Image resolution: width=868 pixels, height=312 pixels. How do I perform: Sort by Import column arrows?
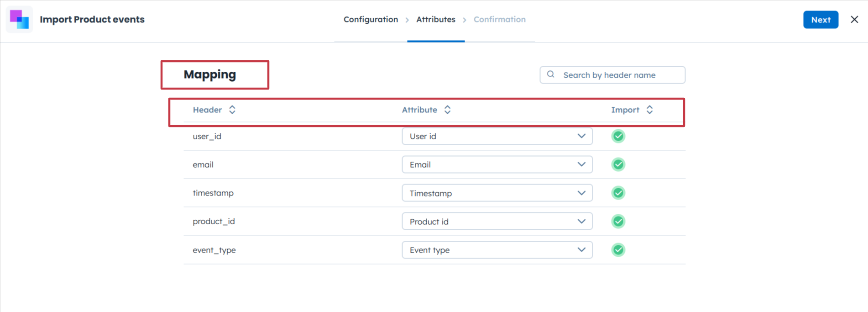[649, 110]
